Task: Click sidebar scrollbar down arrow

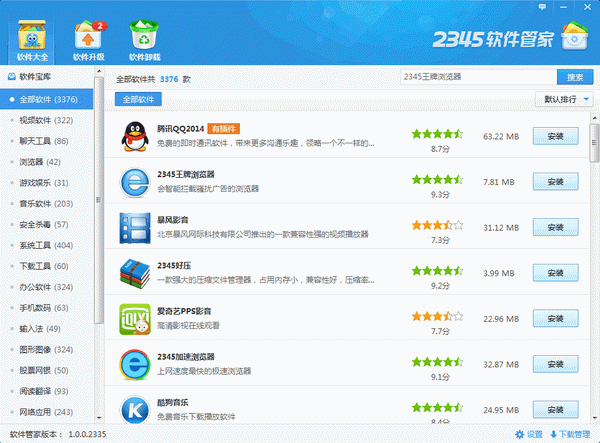Action: pyautogui.click(x=99, y=418)
